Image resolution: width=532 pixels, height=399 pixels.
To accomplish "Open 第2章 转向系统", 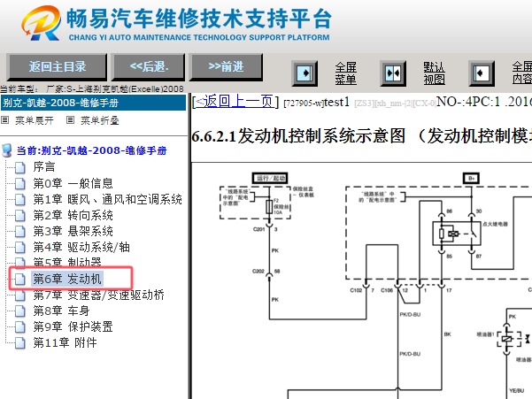I will click(73, 215).
